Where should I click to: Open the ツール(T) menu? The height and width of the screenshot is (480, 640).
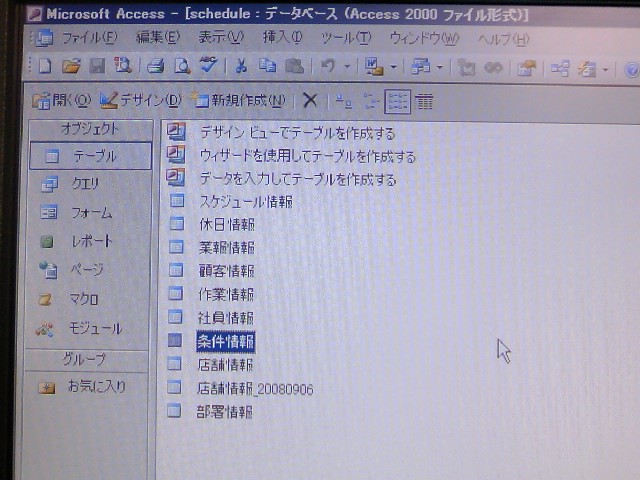coord(347,38)
